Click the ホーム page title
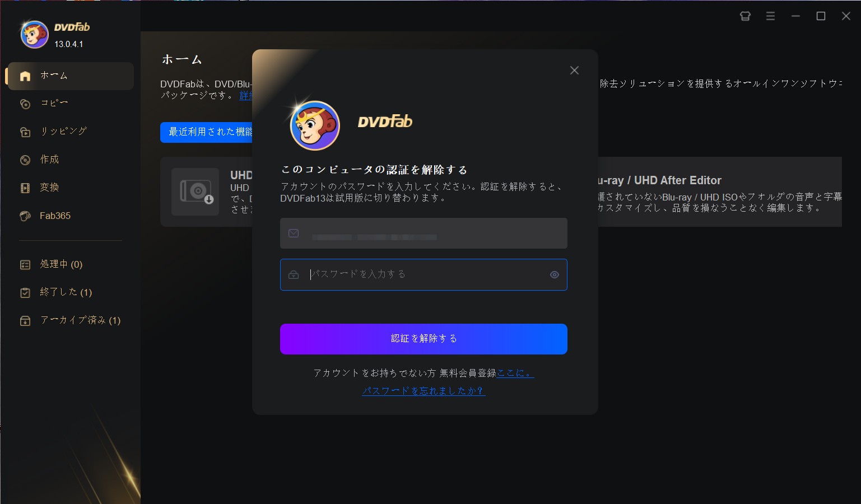Viewport: 861px width, 504px height. (x=182, y=59)
